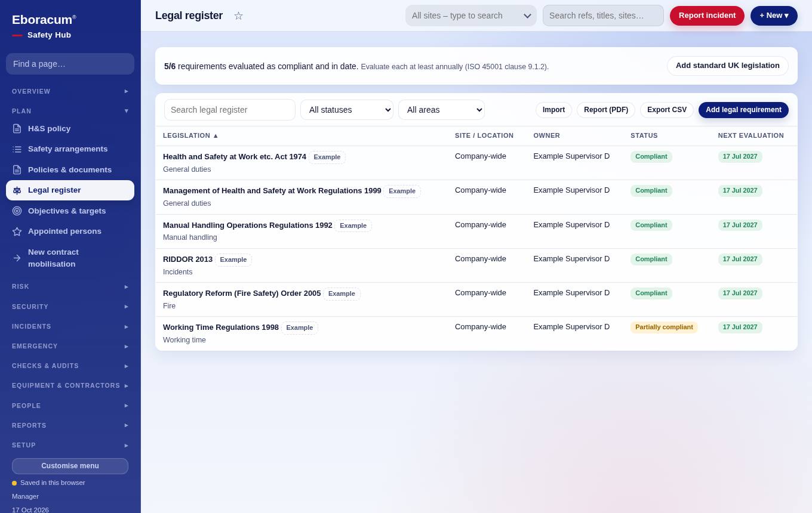
Task: Open Objectives & targets menu item
Action: point(70,211)
